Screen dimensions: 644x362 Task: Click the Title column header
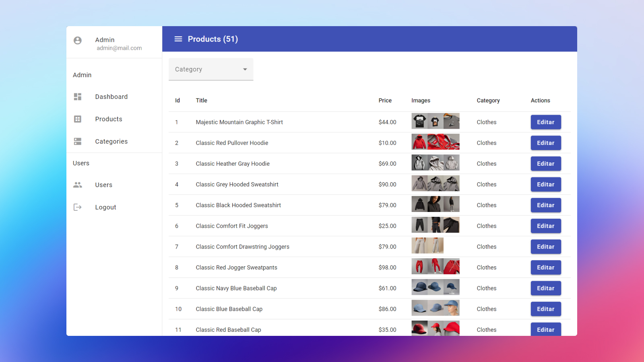tap(201, 101)
